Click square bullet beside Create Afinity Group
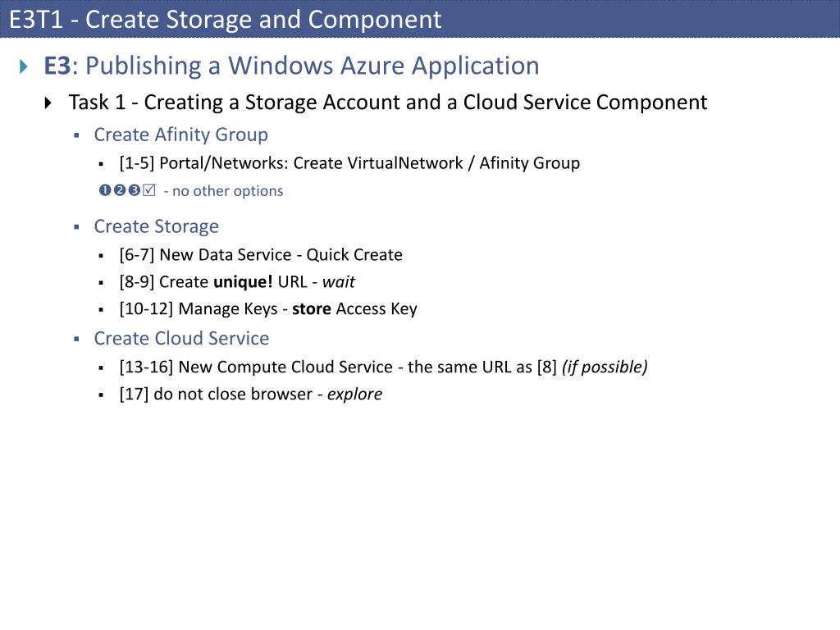 tap(76, 135)
